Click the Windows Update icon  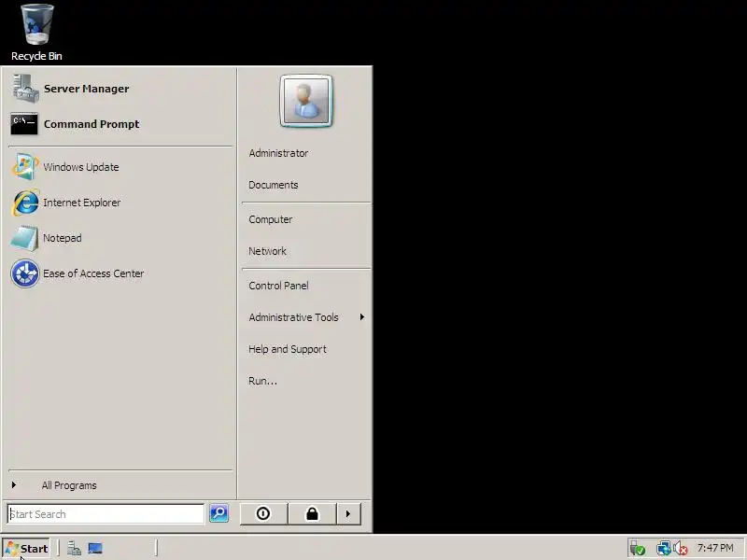point(24,167)
